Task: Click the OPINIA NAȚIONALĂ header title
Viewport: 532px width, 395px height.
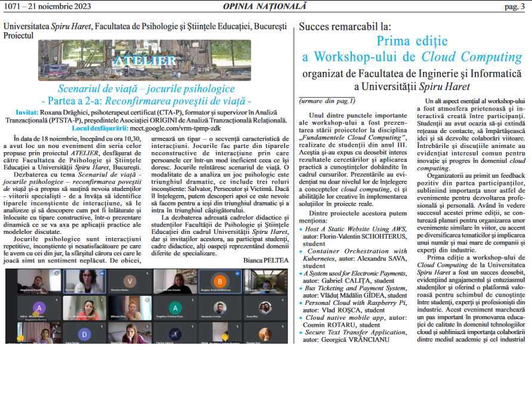Action: coord(265,6)
